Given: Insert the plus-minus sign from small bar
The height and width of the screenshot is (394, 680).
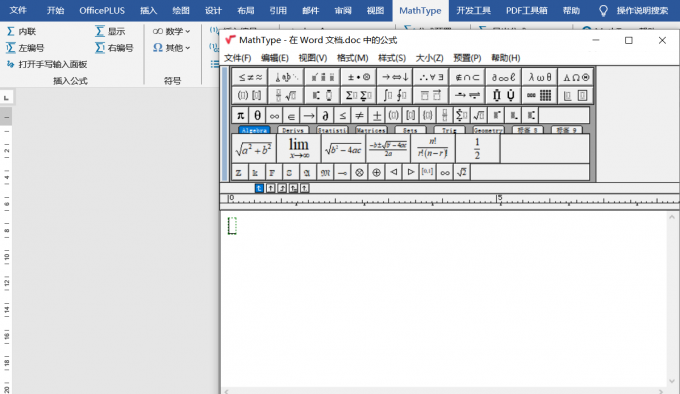Looking at the screenshot, I should coord(377,115).
